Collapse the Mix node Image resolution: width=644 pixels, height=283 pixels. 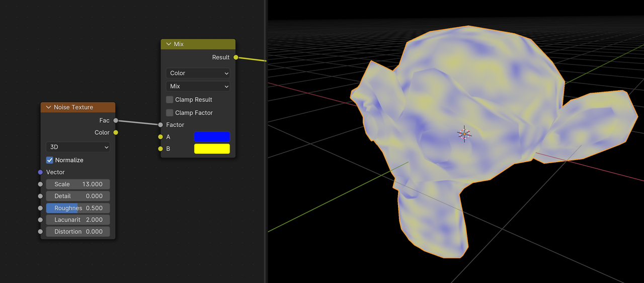pos(168,44)
